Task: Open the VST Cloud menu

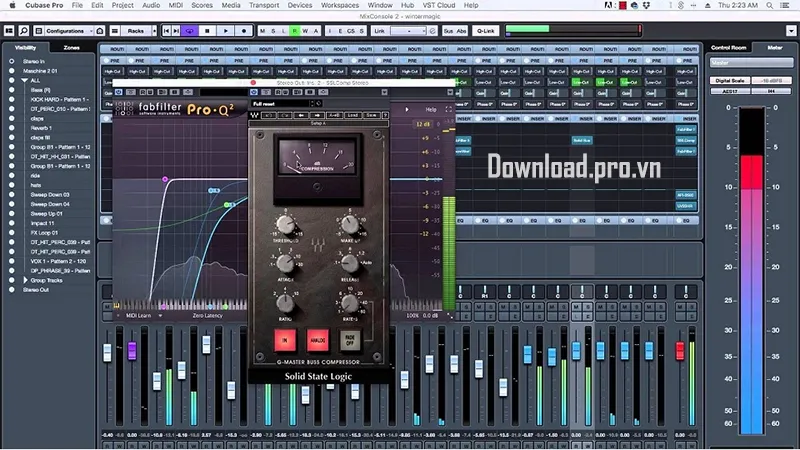Action: coord(439,5)
